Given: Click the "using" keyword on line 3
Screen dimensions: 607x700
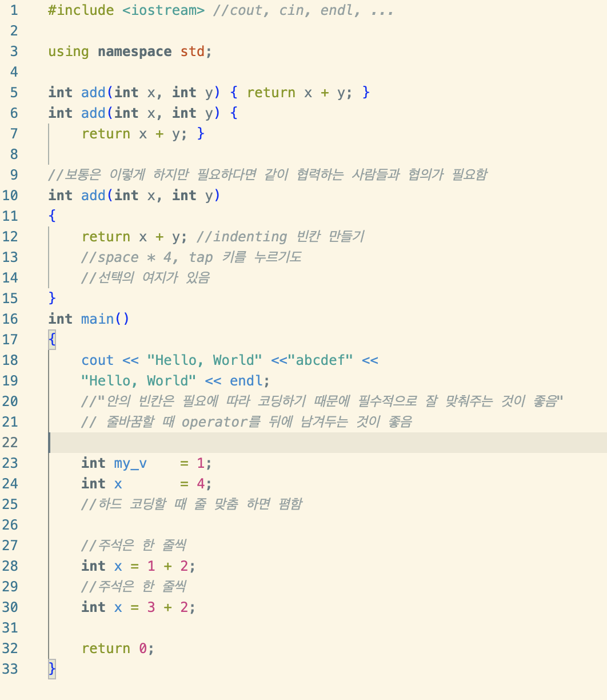Looking at the screenshot, I should [x=69, y=51].
